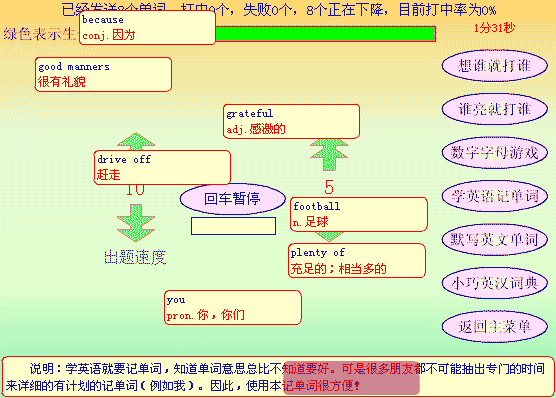
Task: Click the 'grateful' word card
Action: point(291,121)
